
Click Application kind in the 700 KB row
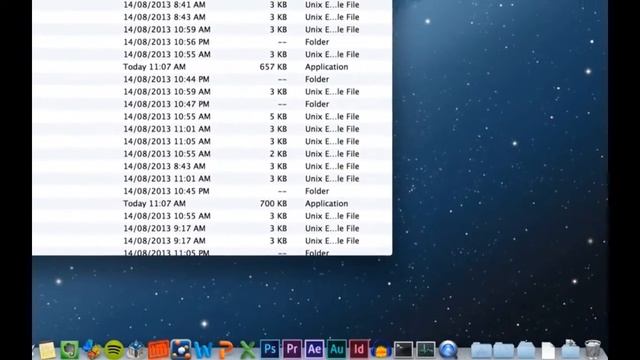(327, 204)
